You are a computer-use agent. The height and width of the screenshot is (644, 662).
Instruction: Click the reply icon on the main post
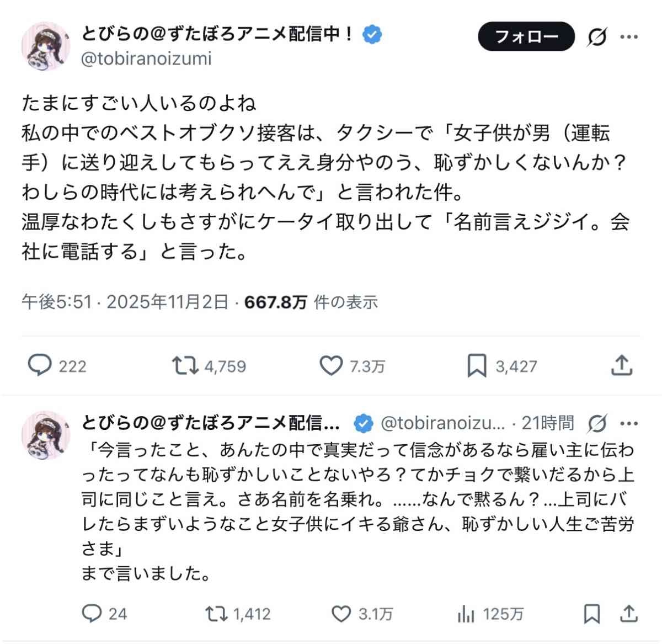coord(40,365)
